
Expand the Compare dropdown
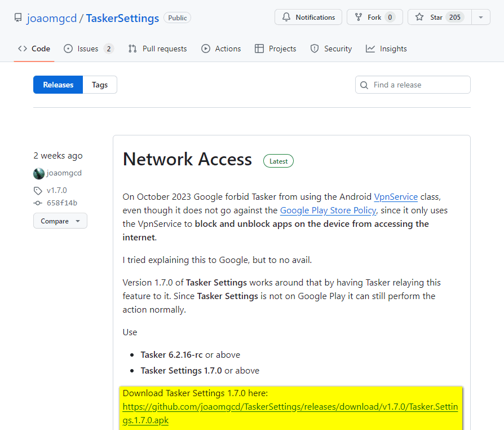point(60,221)
